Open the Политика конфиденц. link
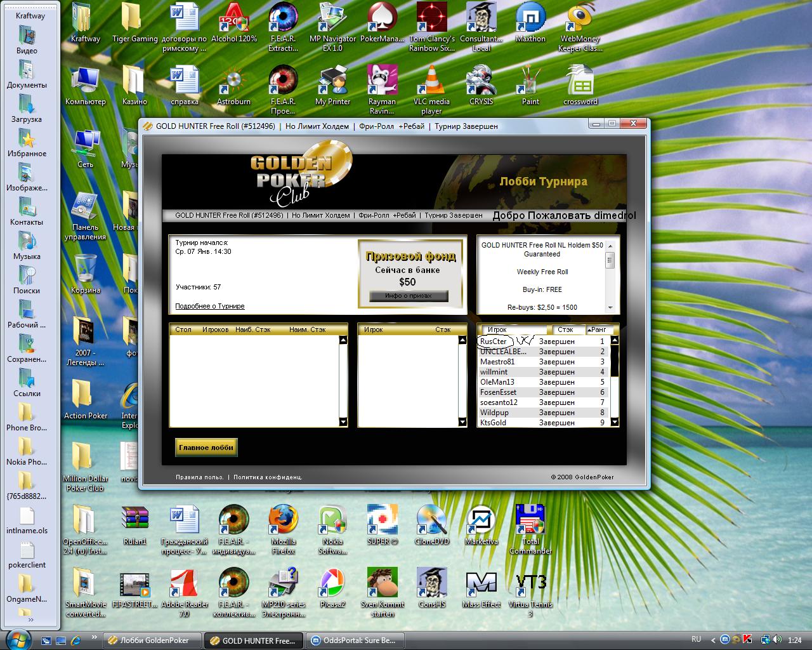812x650 pixels. 268,477
